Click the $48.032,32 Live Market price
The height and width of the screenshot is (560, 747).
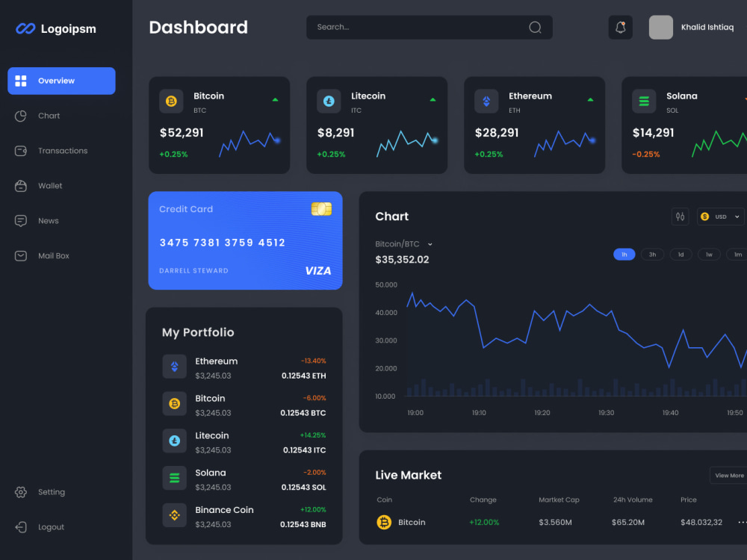tap(701, 523)
